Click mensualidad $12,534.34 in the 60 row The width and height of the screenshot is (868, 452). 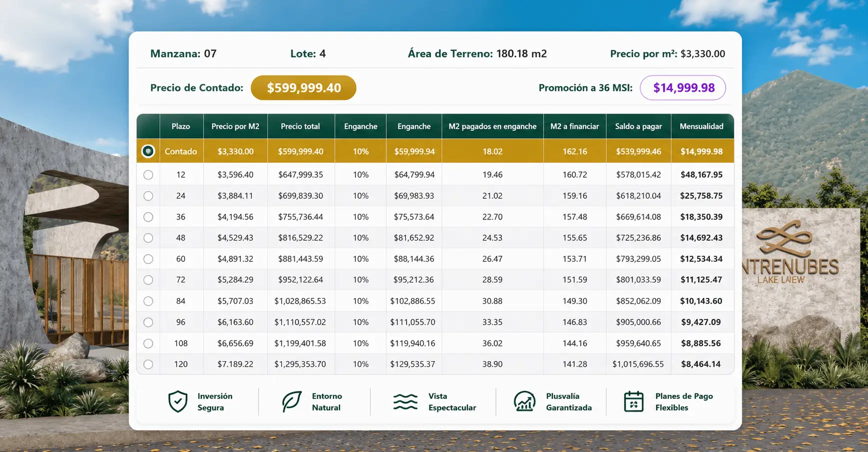(x=701, y=259)
